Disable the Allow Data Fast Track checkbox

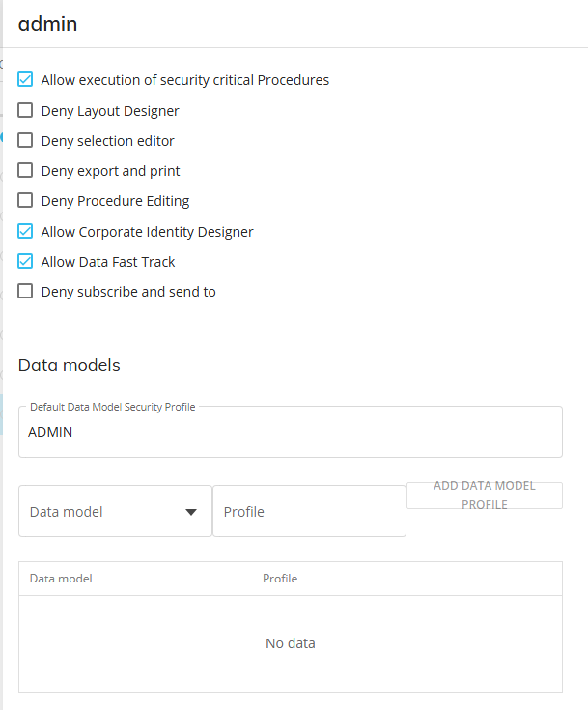point(26,262)
